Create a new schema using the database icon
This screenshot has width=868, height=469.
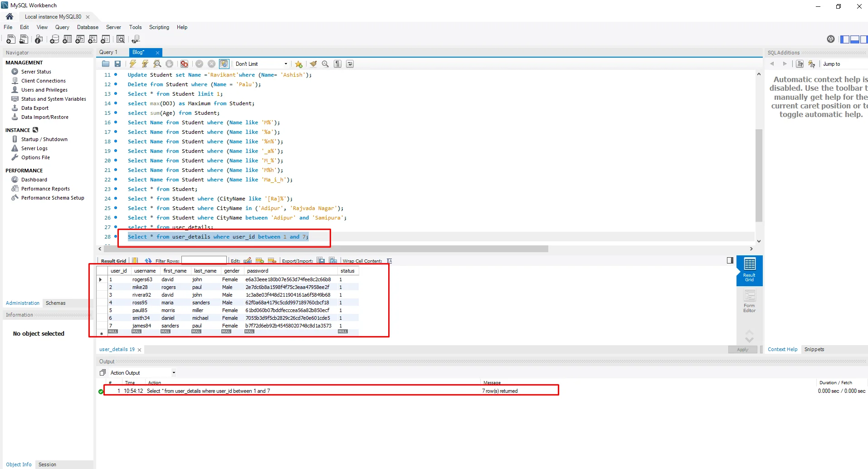pyautogui.click(x=54, y=39)
